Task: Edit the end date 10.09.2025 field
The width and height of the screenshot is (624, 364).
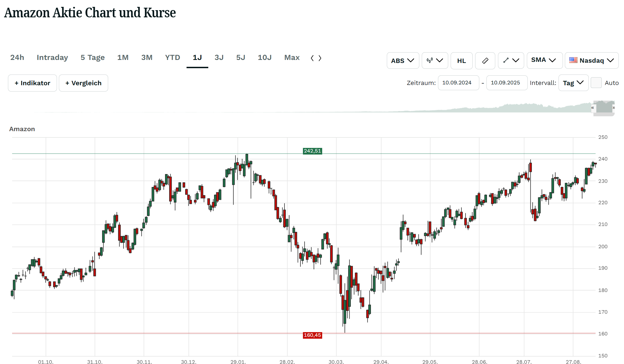Action: point(507,83)
